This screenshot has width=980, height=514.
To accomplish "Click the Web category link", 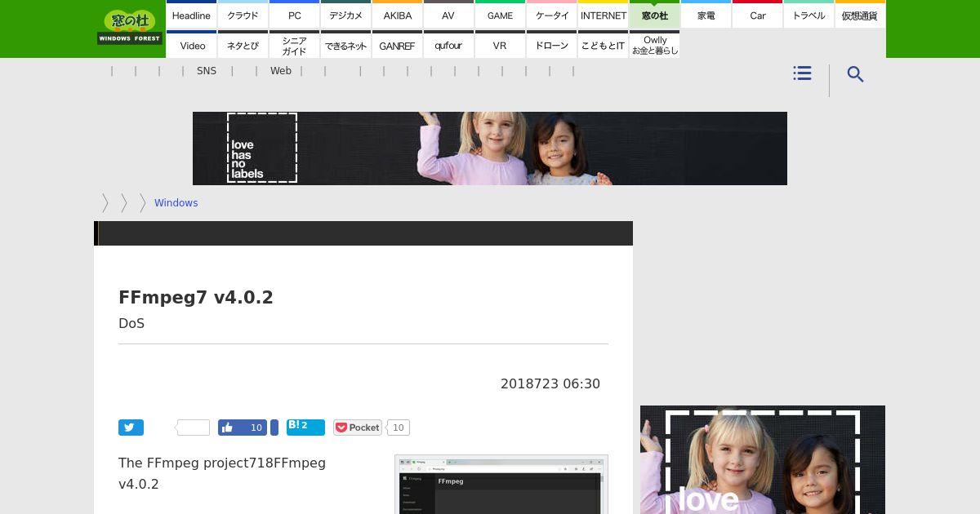I will 281,71.
